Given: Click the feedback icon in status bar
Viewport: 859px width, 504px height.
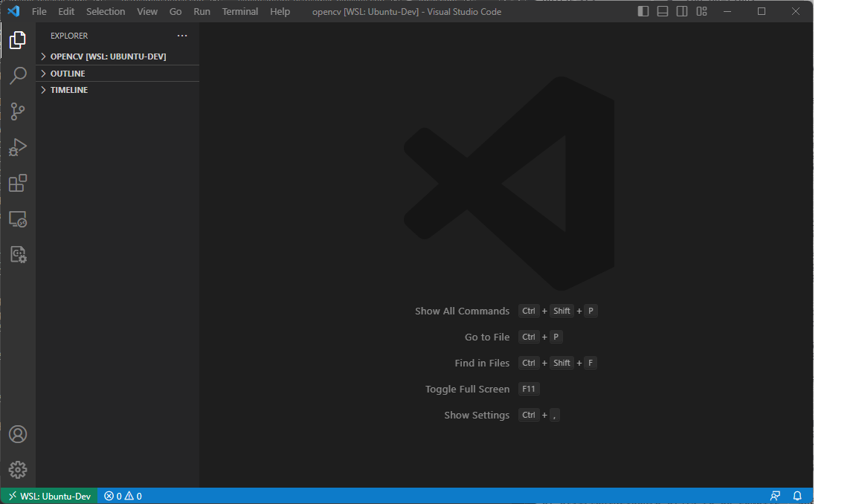Looking at the screenshot, I should point(775,496).
